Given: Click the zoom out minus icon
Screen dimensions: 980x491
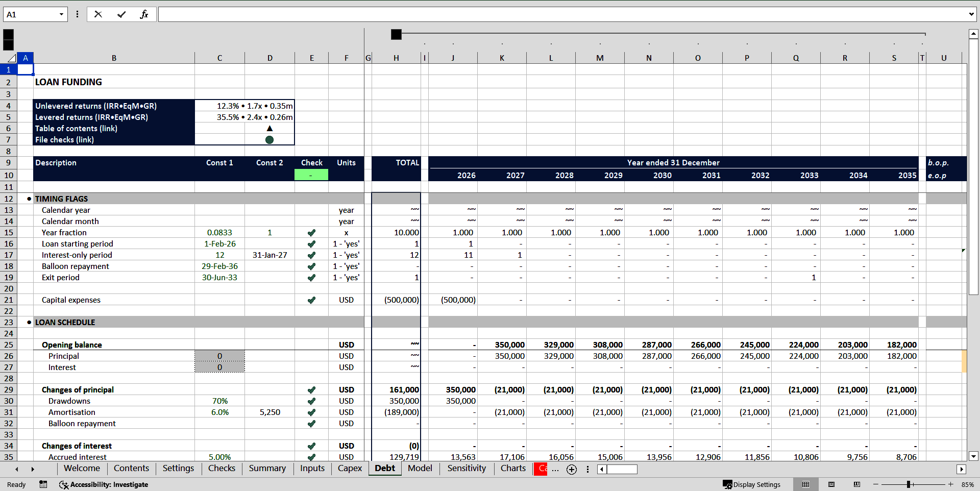Looking at the screenshot, I should (876, 484).
